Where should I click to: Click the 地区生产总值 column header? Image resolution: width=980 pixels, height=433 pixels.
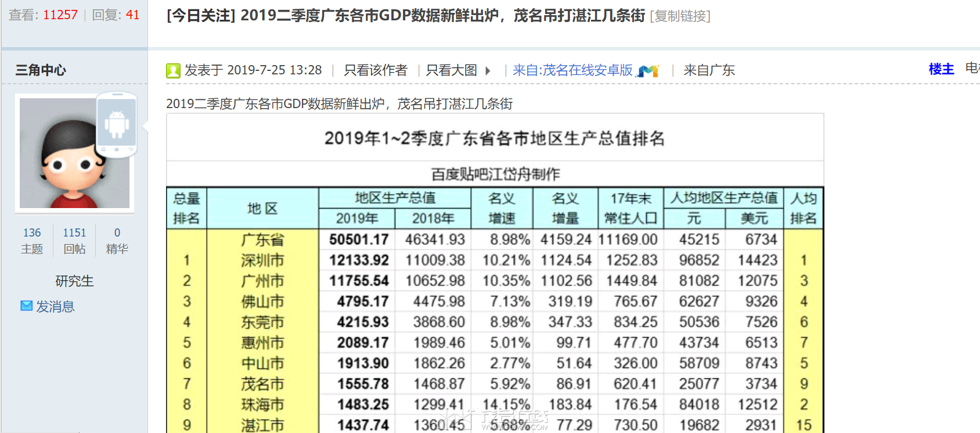click(395, 198)
